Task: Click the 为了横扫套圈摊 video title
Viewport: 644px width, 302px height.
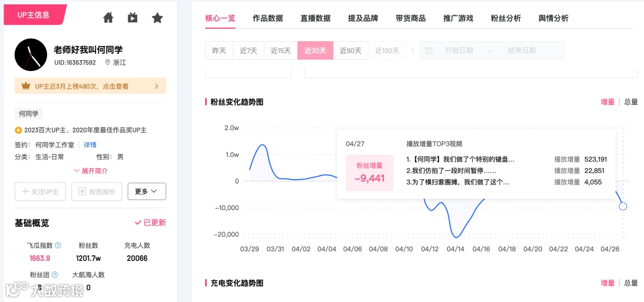Action: [457, 182]
